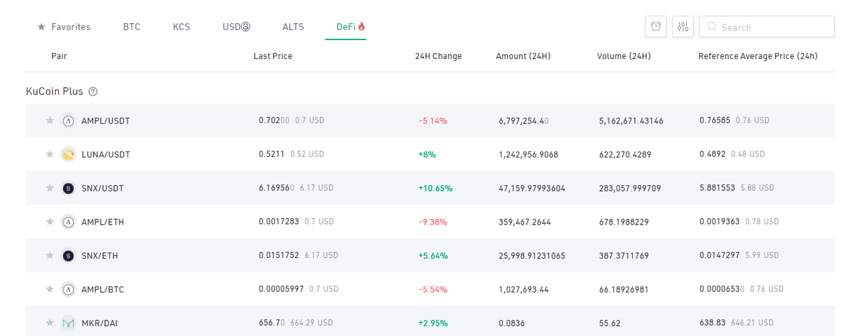Sort by the Last Price column header
868x336 pixels.
click(x=273, y=56)
